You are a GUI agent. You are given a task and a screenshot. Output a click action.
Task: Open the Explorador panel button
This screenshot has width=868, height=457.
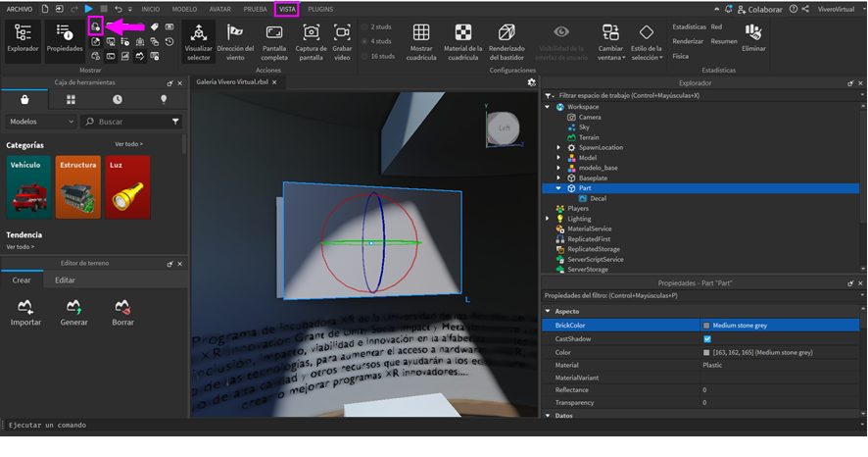click(x=23, y=39)
